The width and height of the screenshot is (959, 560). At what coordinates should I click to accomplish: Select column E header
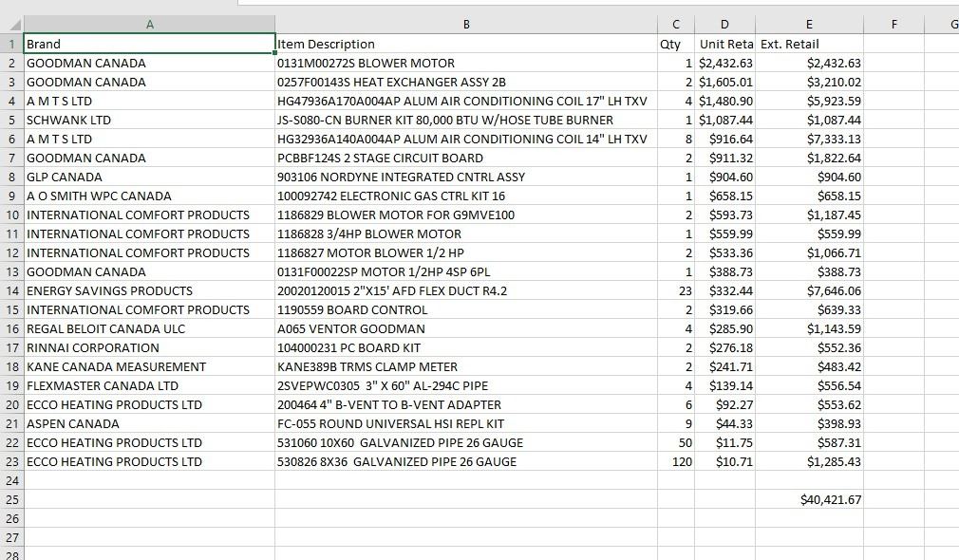point(809,25)
